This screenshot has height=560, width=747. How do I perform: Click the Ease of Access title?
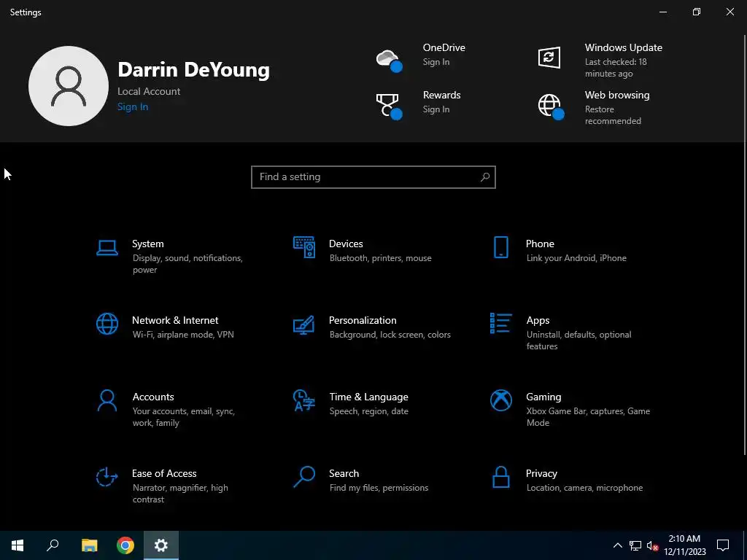(164, 474)
